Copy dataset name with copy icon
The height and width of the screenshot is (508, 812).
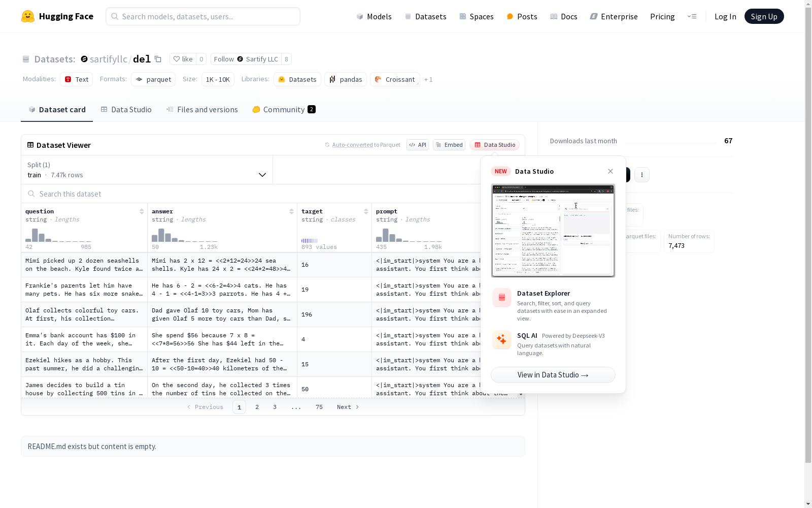[158, 59]
